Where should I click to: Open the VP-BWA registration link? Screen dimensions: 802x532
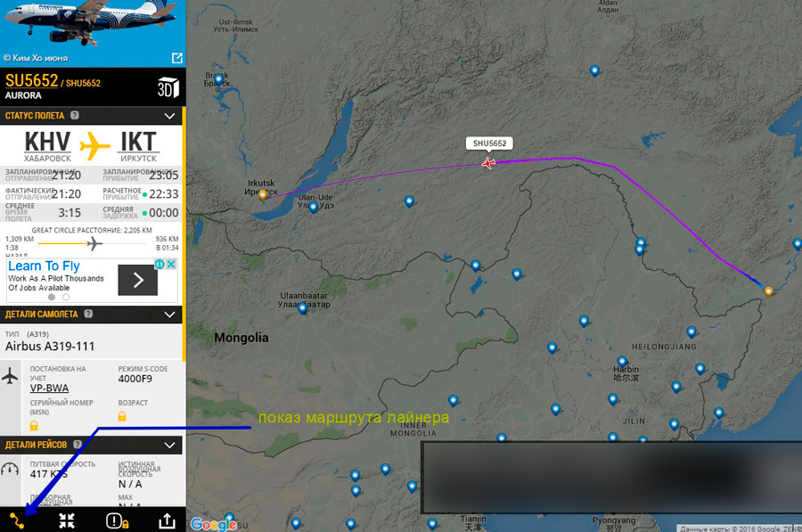49,389
